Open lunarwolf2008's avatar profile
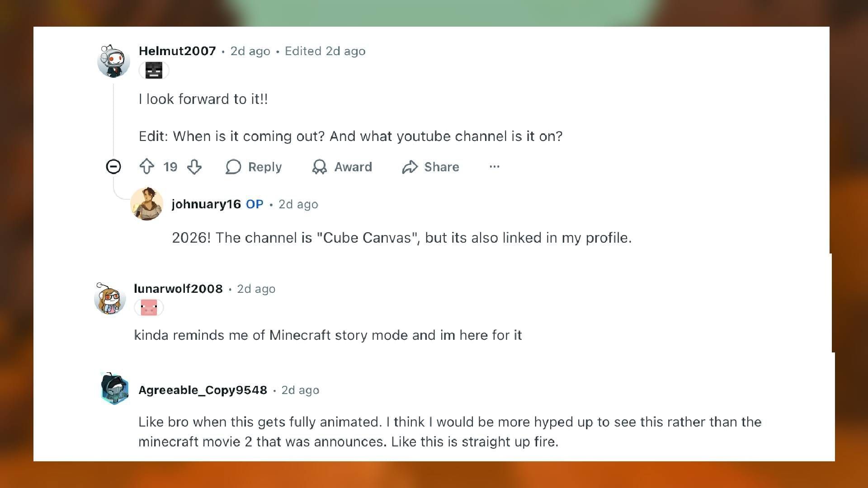Image resolution: width=868 pixels, height=488 pixels. pos(110,299)
